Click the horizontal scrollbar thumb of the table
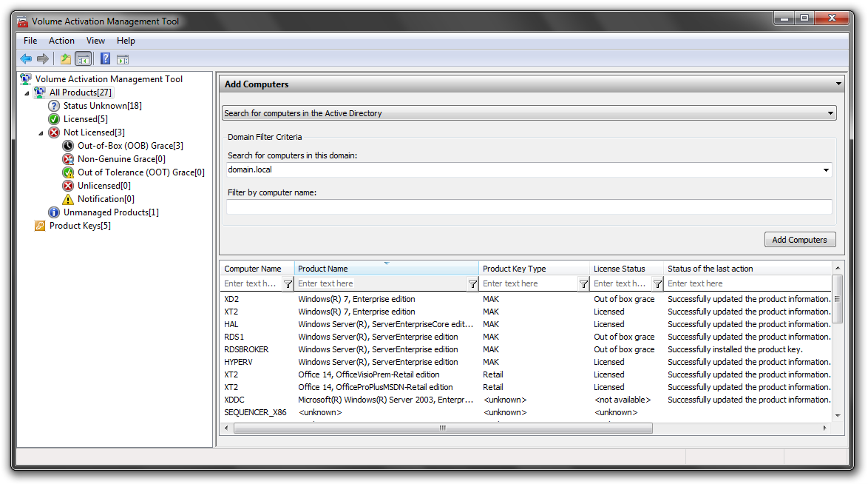Image resolution: width=868 pixels, height=484 pixels. click(x=443, y=428)
